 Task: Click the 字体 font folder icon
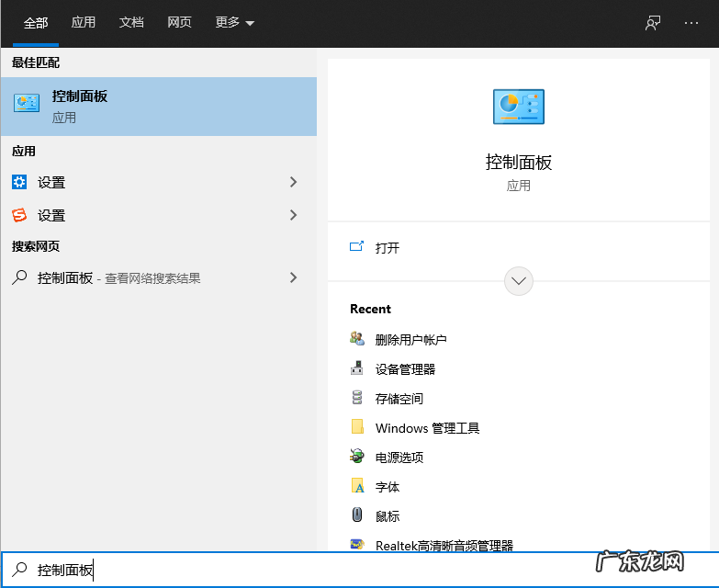tap(358, 486)
